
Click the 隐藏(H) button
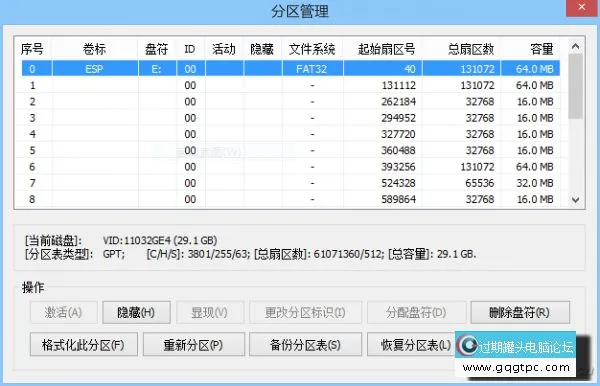[136, 313]
